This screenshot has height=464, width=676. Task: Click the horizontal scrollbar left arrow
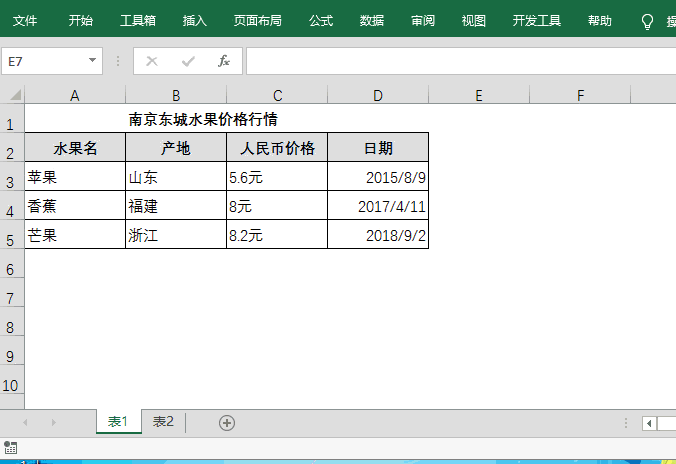click(x=649, y=423)
